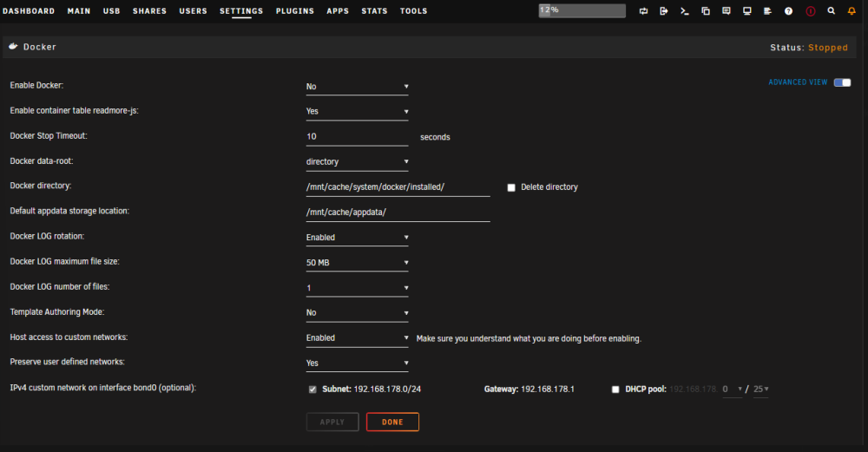Click the 'seconds' unit label

click(435, 137)
